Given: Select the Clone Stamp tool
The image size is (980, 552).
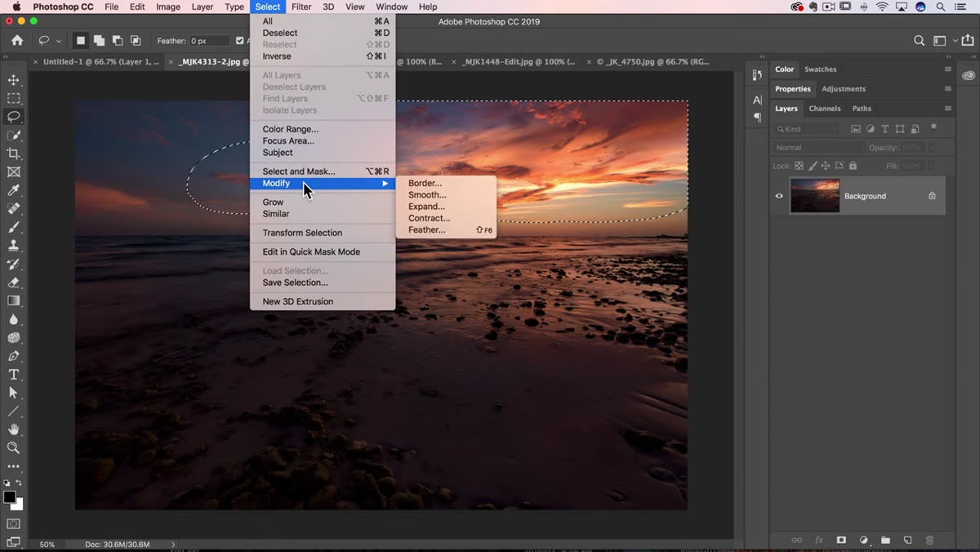Looking at the screenshot, I should (13, 246).
